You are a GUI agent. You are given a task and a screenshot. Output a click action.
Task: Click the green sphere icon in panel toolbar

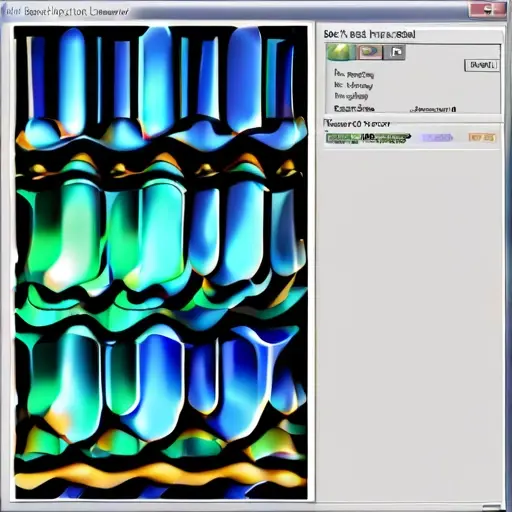(x=340, y=52)
